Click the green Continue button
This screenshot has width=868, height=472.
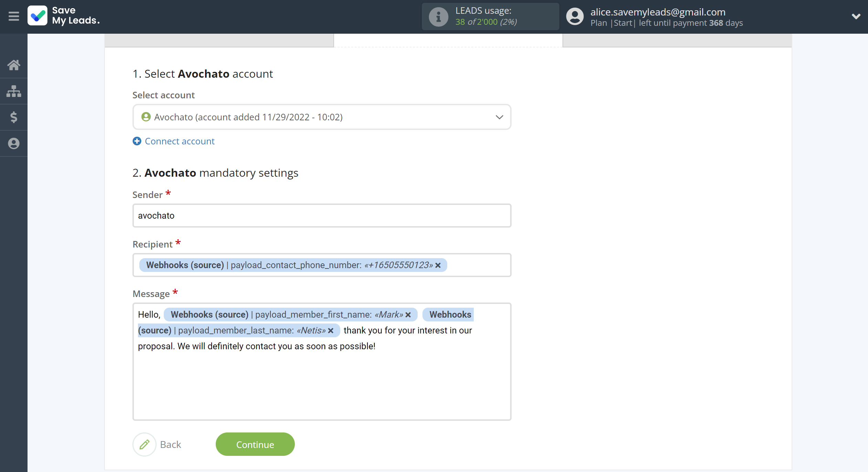click(255, 444)
